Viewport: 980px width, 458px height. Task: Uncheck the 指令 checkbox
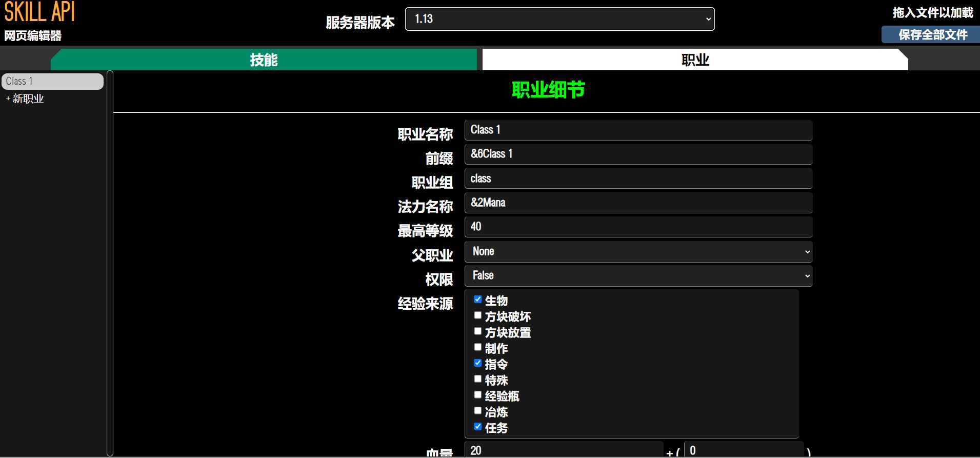[x=478, y=363]
